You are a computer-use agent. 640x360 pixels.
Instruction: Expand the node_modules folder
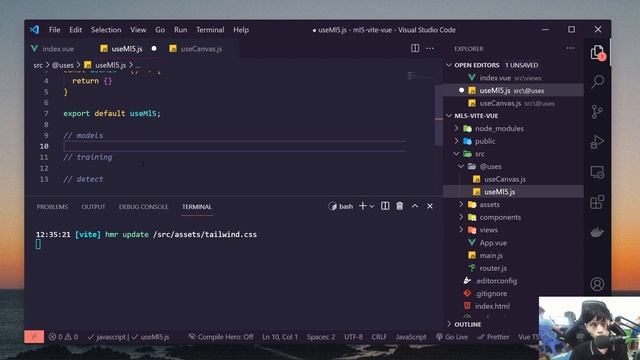coord(456,128)
